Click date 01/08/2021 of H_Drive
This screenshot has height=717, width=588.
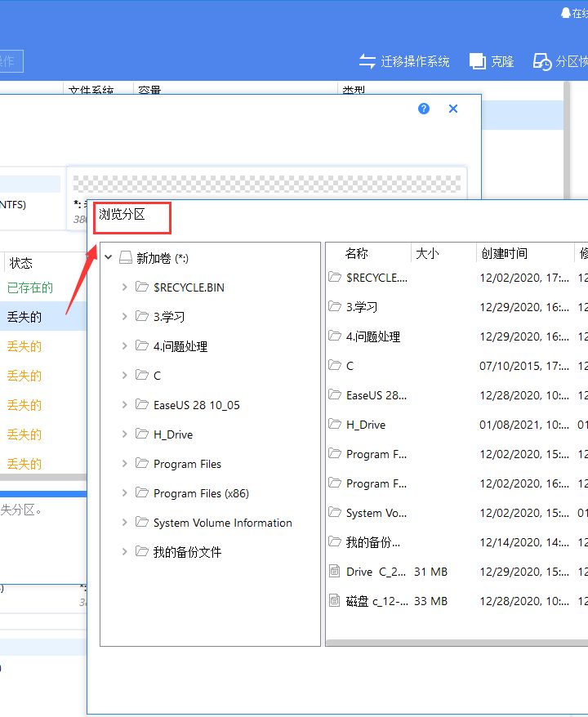coord(523,425)
